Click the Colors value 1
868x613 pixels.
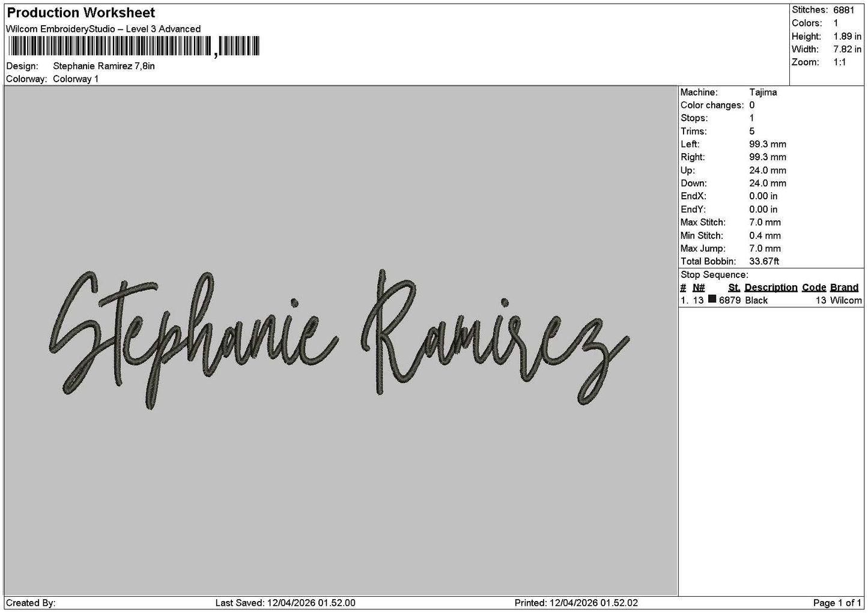click(x=836, y=23)
